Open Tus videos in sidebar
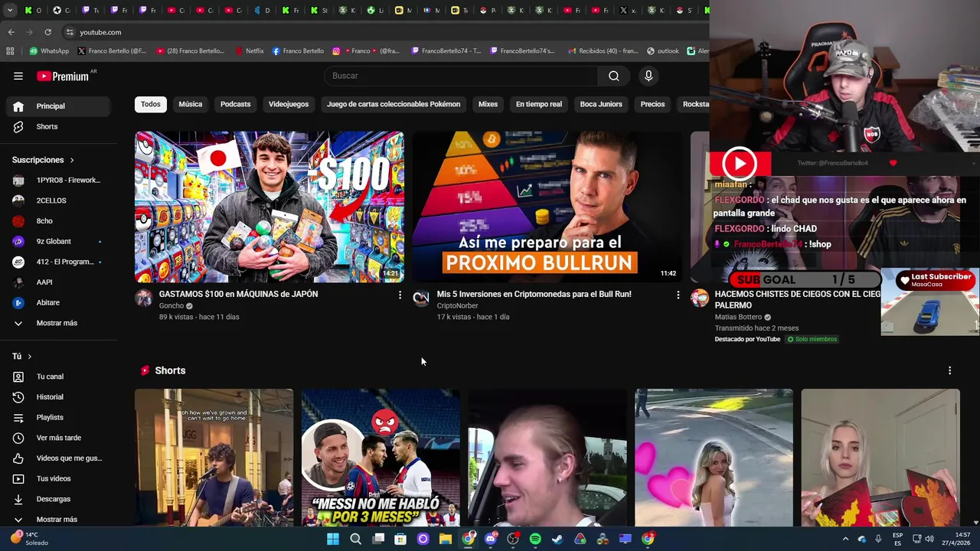 coord(58,478)
